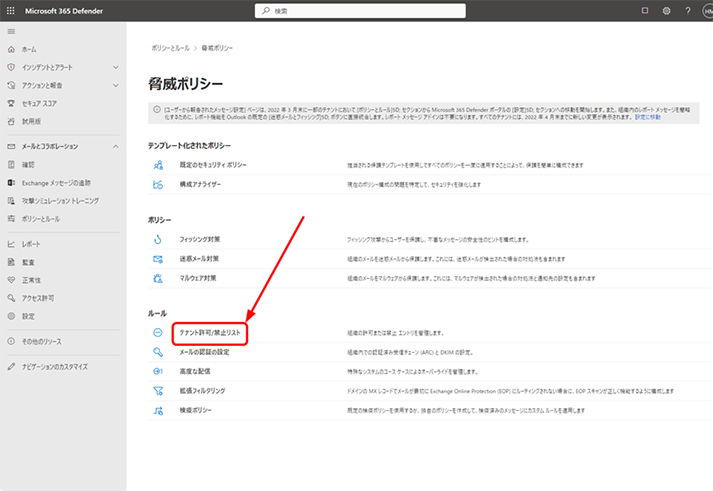Viewport: 713px width, 491px height.
Task: Click the 検疫ポリシー row icon
Action: 158,411
